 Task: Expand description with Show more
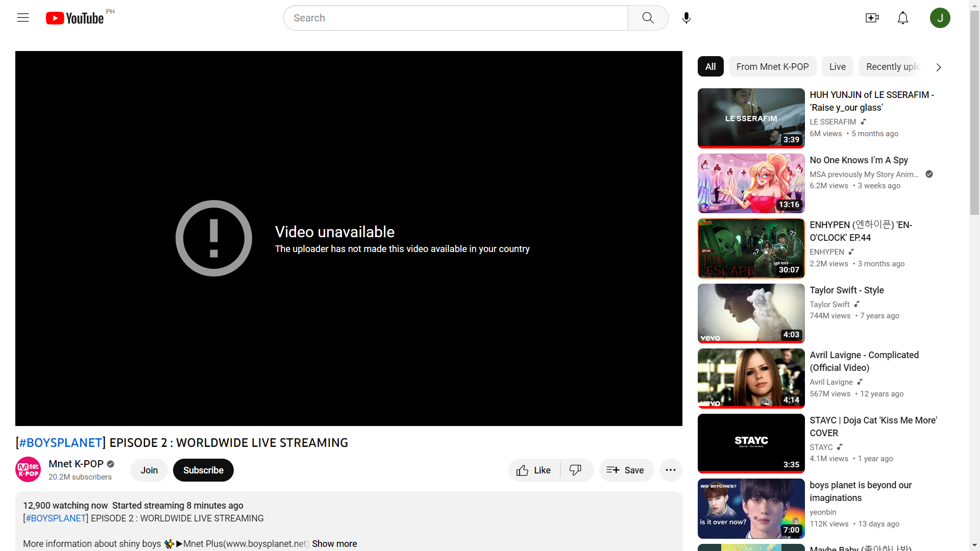click(x=334, y=543)
